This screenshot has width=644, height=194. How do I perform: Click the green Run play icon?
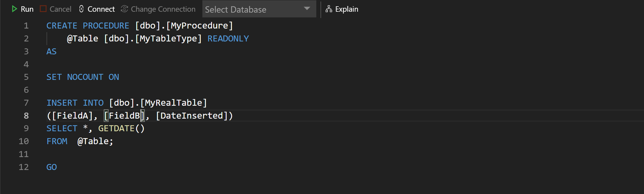tap(14, 9)
